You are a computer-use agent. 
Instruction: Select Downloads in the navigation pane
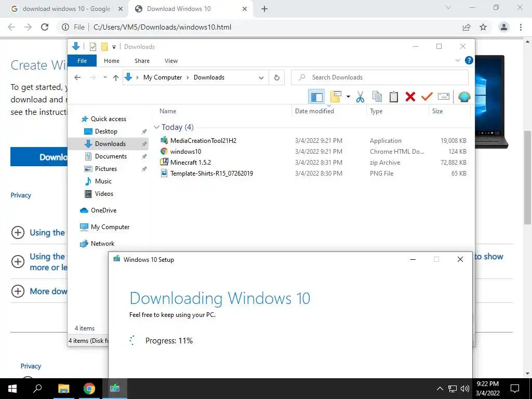pos(110,144)
